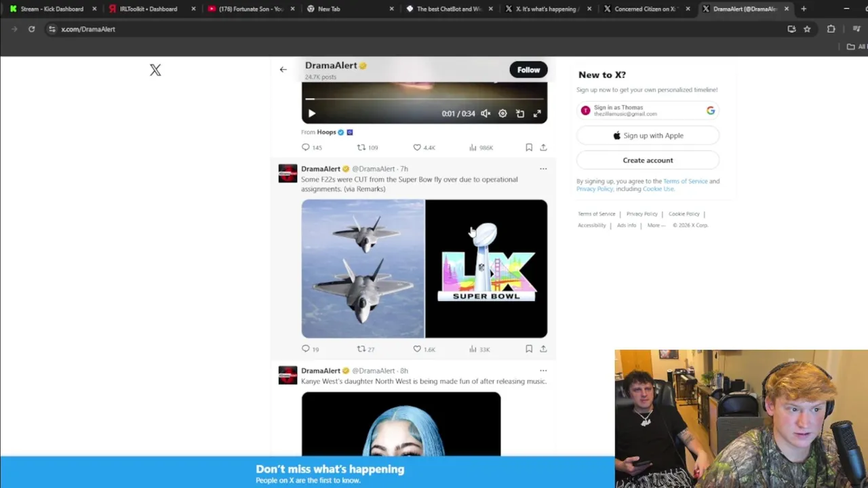Click the Cookie Policy footer link
Viewport: 868px width, 488px height.
click(x=684, y=214)
